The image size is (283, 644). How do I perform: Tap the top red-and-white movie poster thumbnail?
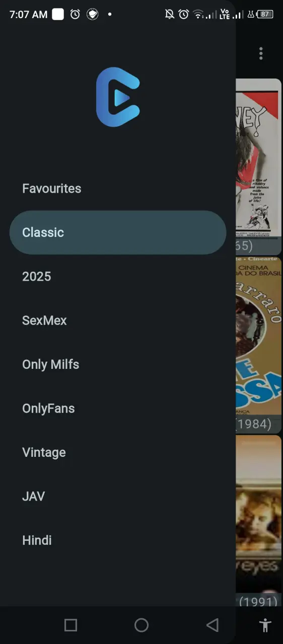click(x=258, y=167)
